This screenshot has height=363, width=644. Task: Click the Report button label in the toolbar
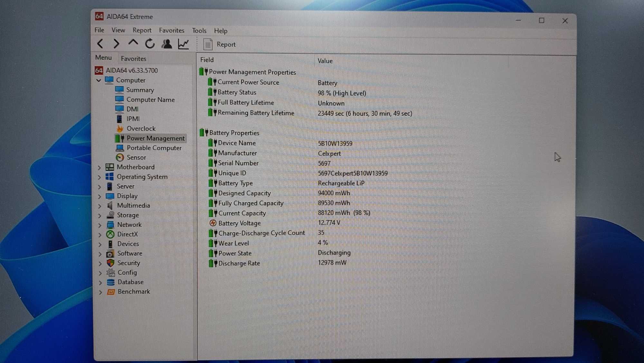coord(226,44)
